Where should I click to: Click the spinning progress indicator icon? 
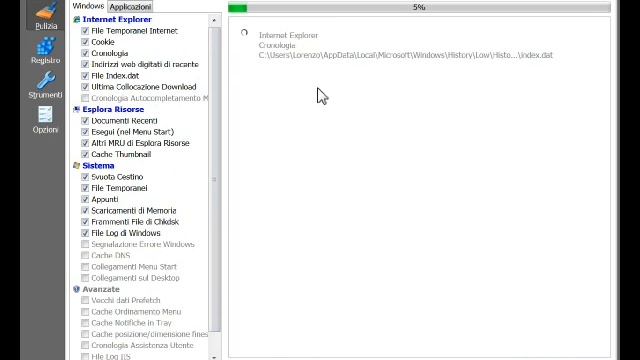click(x=244, y=33)
